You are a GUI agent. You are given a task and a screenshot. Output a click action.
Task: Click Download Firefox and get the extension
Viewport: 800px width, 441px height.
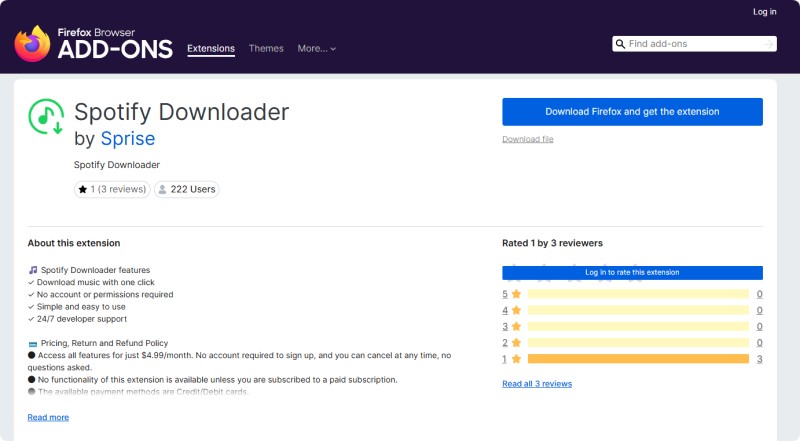632,112
